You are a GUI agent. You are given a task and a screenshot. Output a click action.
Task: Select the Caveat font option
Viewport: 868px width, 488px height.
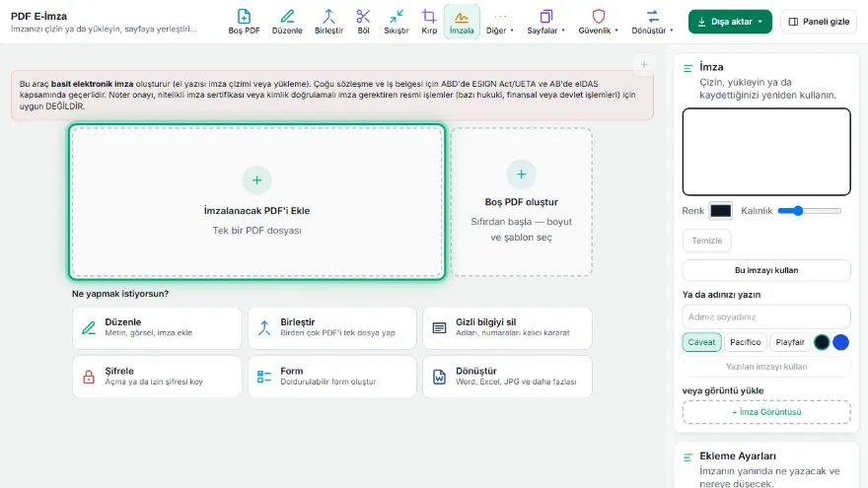pos(701,342)
